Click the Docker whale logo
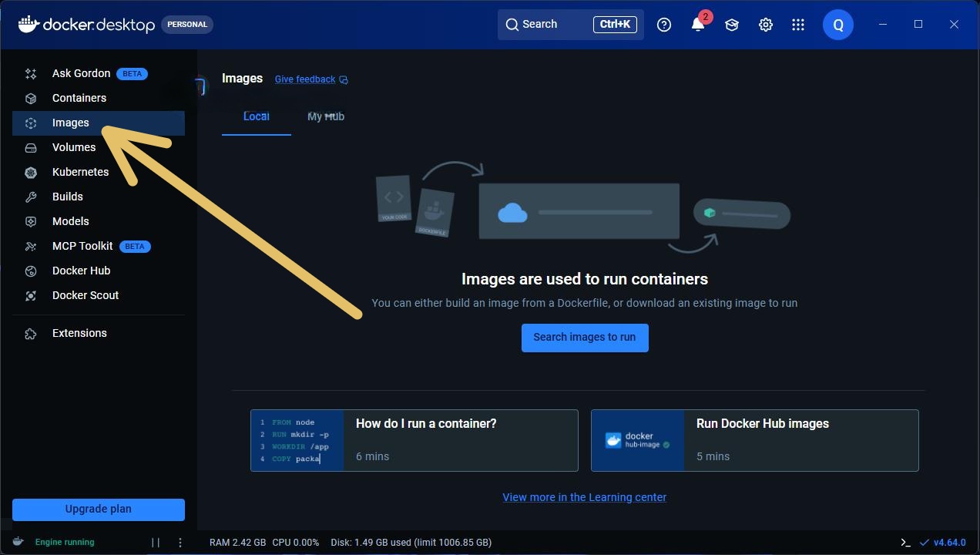Viewport: 980px width, 555px height. [x=29, y=24]
